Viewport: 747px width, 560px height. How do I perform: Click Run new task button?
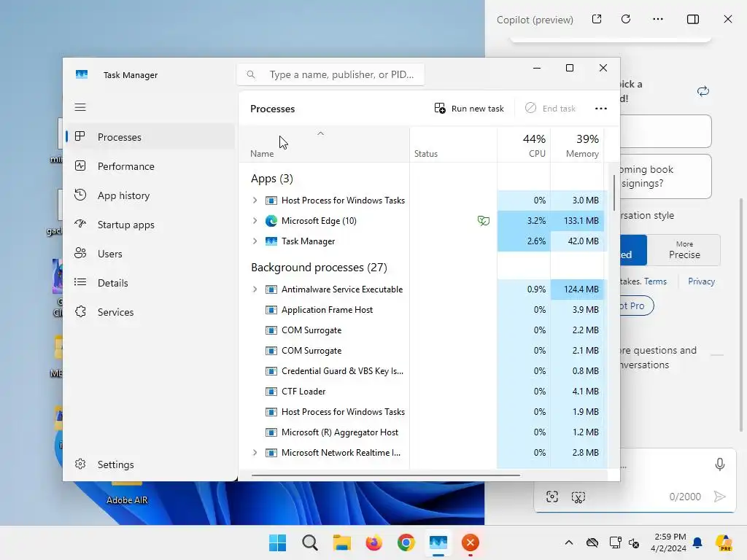click(469, 109)
